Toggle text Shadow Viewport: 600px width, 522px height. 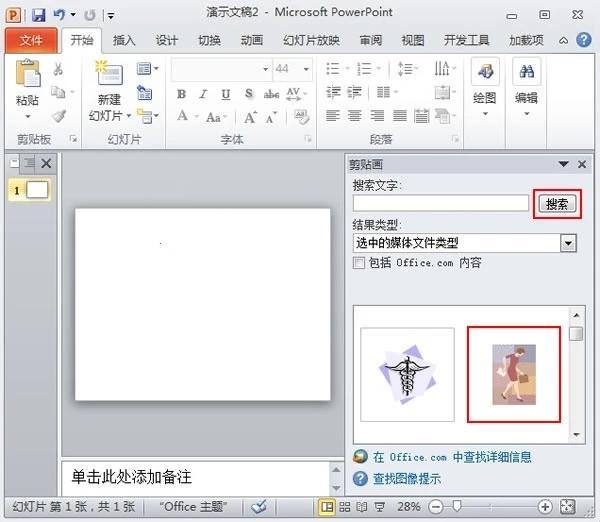click(x=249, y=93)
